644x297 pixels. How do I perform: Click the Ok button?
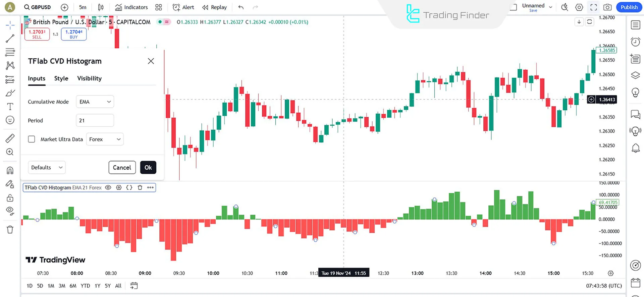coord(148,168)
